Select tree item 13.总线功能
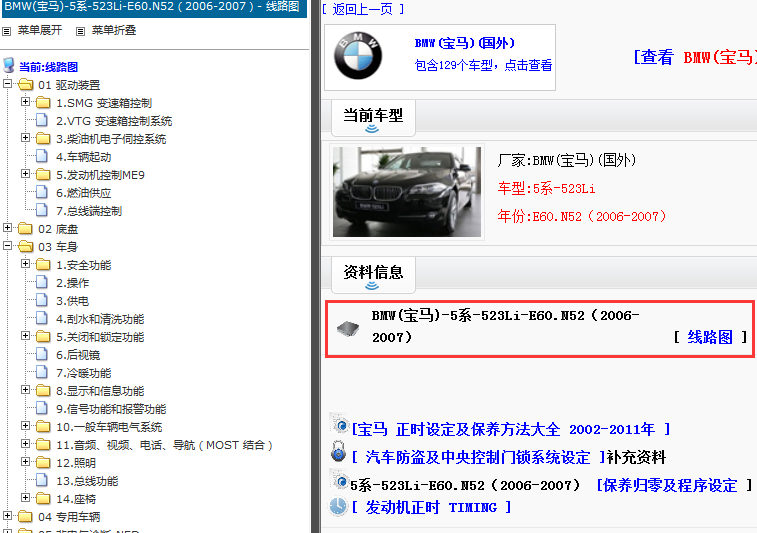The height and width of the screenshot is (533, 757). tap(87, 481)
